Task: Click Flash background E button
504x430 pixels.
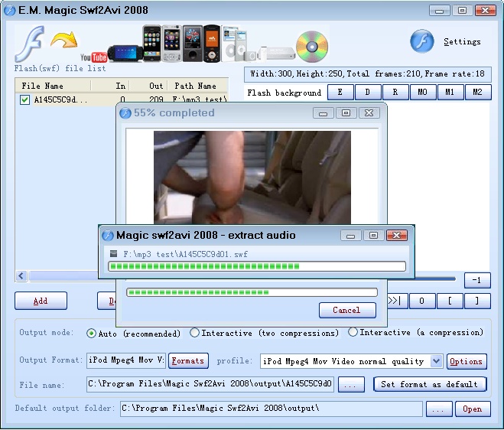Action: (x=340, y=93)
